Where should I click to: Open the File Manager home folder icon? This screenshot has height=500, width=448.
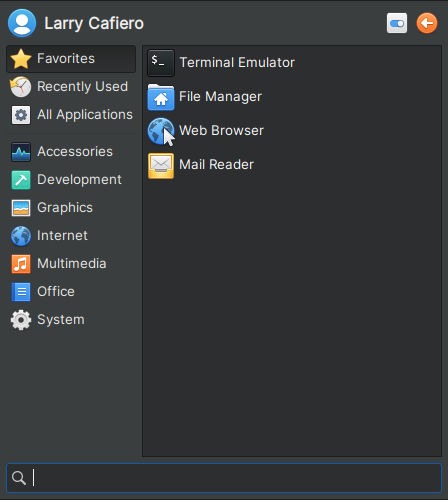tap(161, 97)
